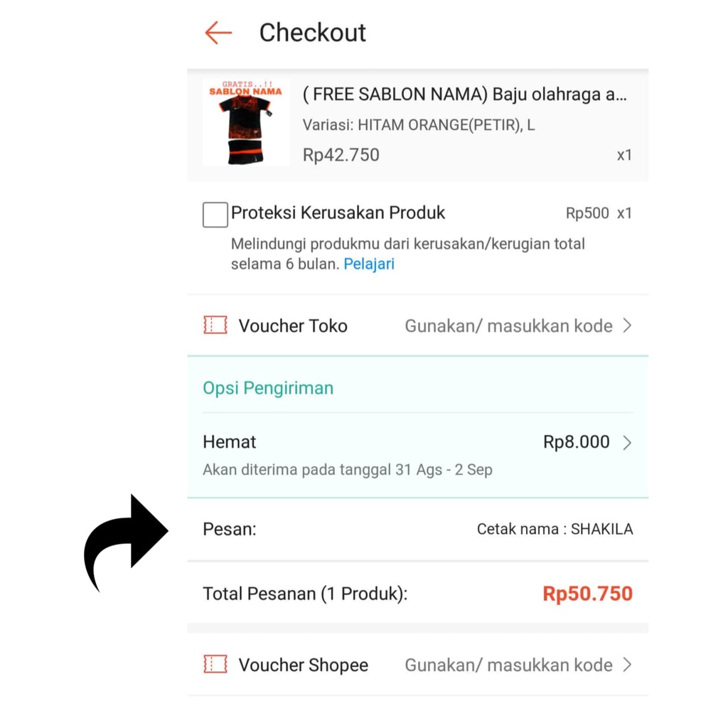
Task: Select Gunakan/ masukkan kode for Voucher Shopee
Action: [x=508, y=665]
